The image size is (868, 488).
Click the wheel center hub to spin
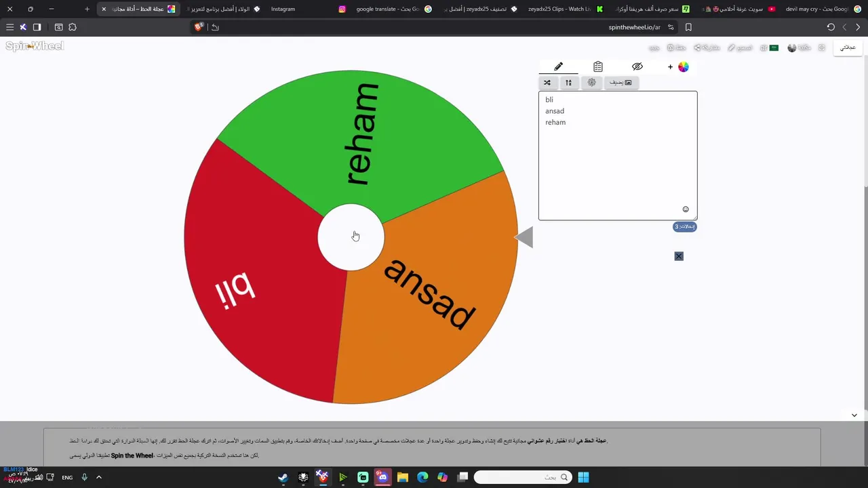(351, 237)
